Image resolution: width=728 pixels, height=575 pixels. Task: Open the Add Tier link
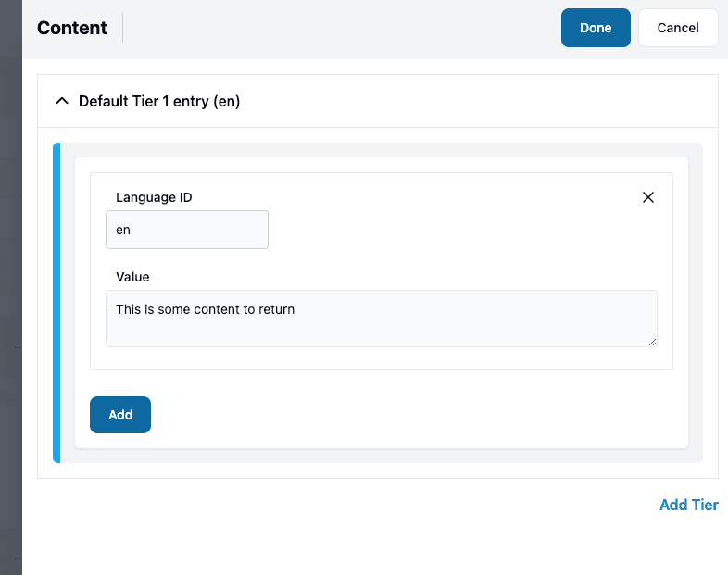coord(688,505)
